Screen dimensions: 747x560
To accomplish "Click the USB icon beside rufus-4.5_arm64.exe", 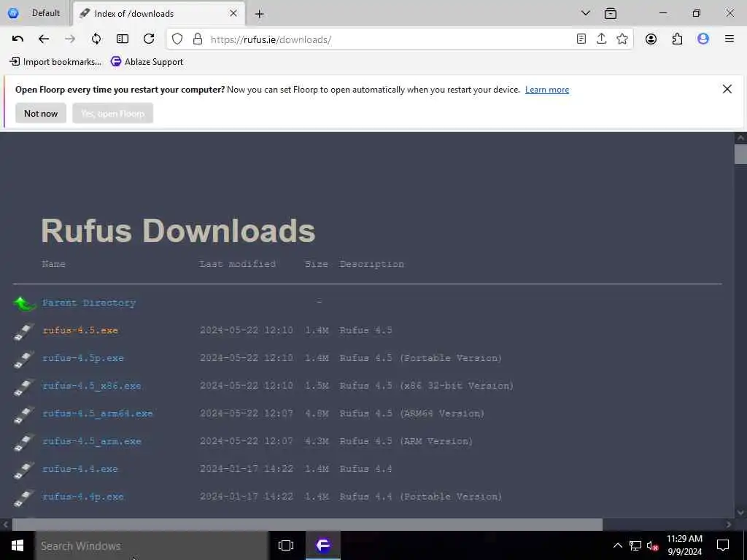I will tap(24, 414).
